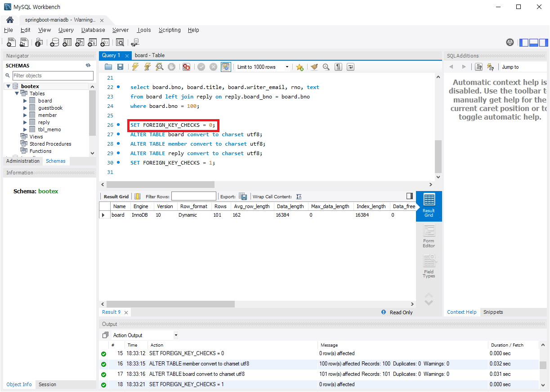Run Explain on current statement icon
This screenshot has height=392, width=550.
159,67
